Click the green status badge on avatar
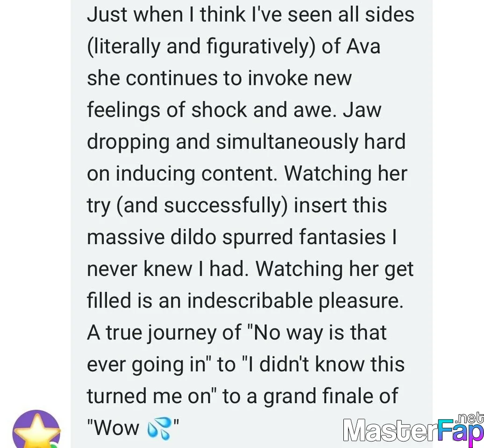 [x=54, y=446]
